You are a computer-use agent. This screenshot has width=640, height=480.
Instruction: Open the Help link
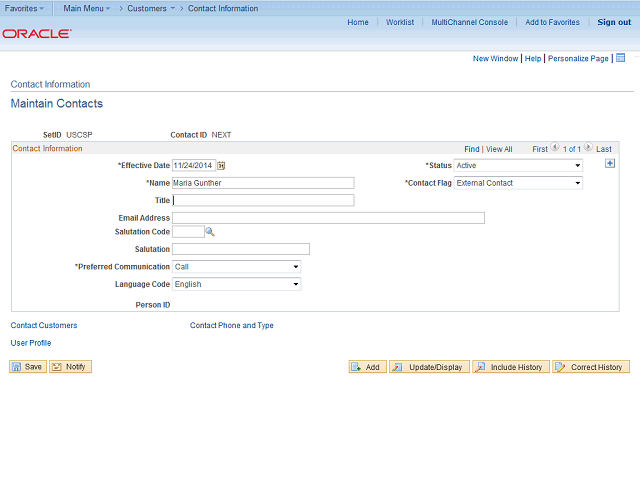tap(533, 58)
